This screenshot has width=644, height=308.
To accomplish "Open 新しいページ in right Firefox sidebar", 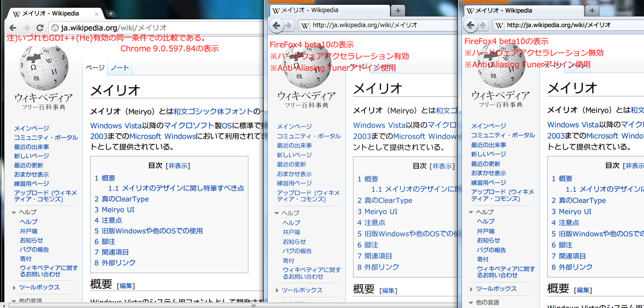I will tap(489, 154).
